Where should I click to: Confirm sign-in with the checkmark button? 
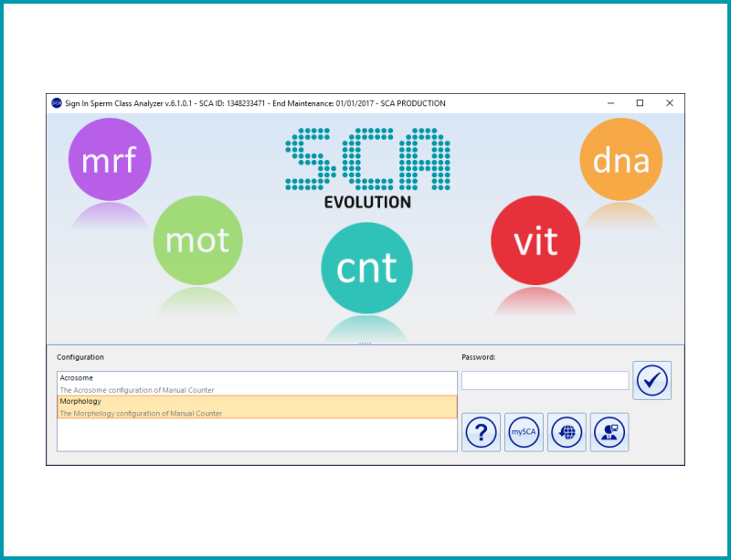pyautogui.click(x=652, y=380)
